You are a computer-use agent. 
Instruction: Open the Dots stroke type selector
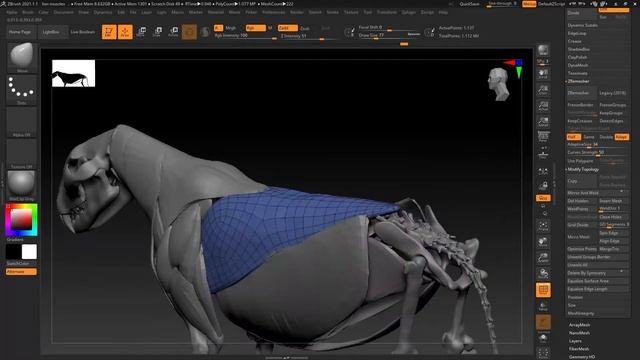click(22, 89)
